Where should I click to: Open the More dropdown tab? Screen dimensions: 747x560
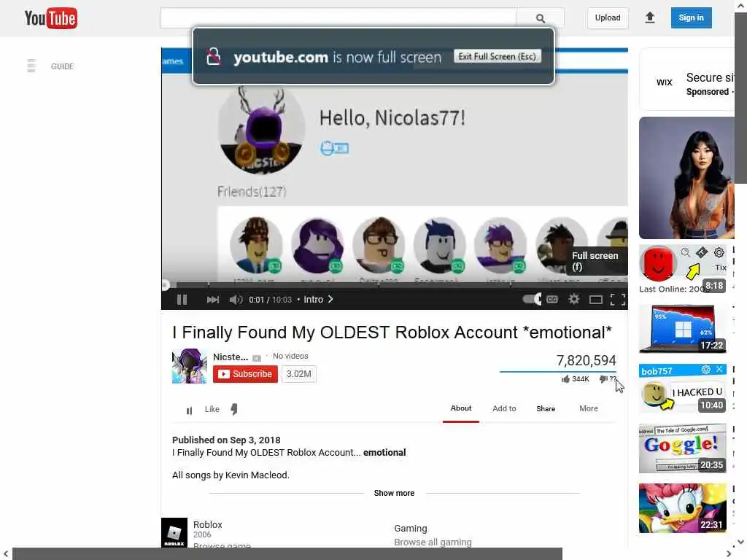[589, 408]
